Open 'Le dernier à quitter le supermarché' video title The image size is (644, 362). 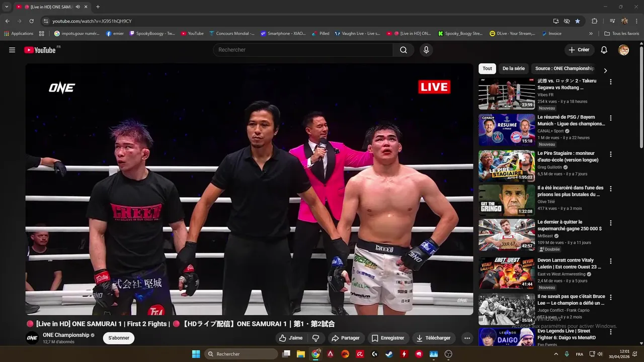pos(570,225)
